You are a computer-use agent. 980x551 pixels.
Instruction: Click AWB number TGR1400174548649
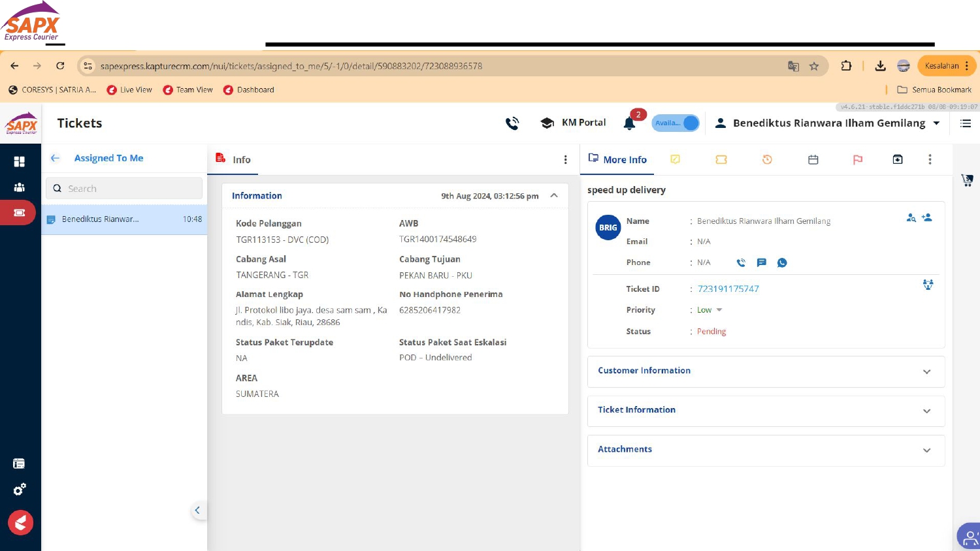point(438,239)
